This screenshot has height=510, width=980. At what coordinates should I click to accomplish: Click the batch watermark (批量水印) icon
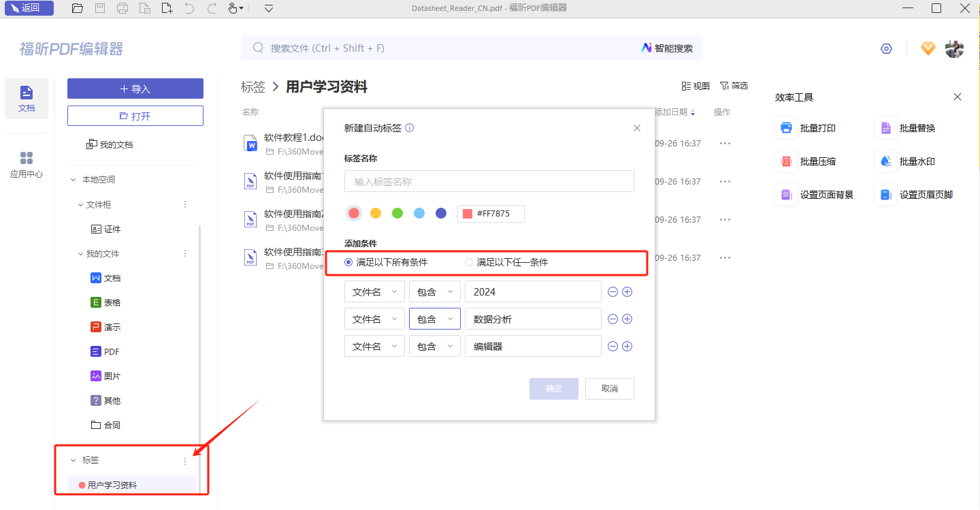885,161
